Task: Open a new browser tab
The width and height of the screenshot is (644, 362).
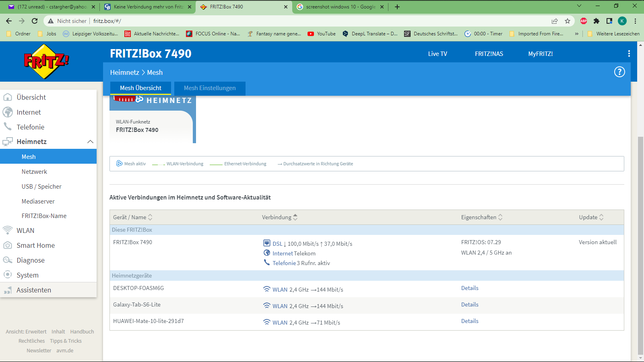Action: (x=397, y=7)
